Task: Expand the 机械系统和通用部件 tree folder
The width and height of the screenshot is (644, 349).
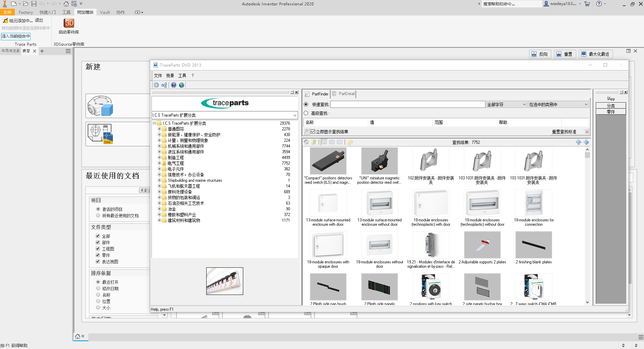Action: pyautogui.click(x=160, y=146)
